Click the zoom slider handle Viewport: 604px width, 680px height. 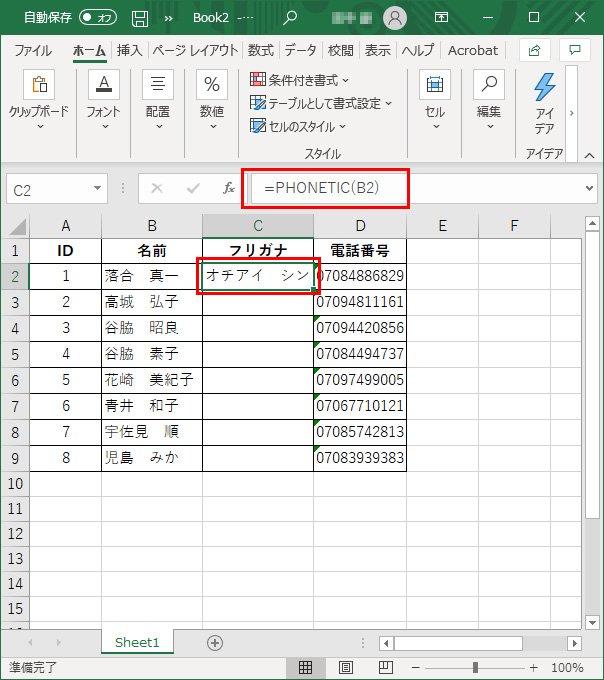coord(475,667)
